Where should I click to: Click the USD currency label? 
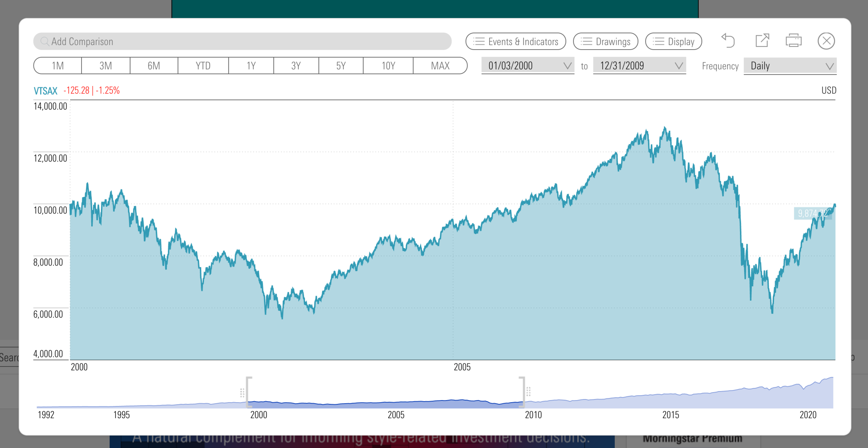(x=829, y=91)
